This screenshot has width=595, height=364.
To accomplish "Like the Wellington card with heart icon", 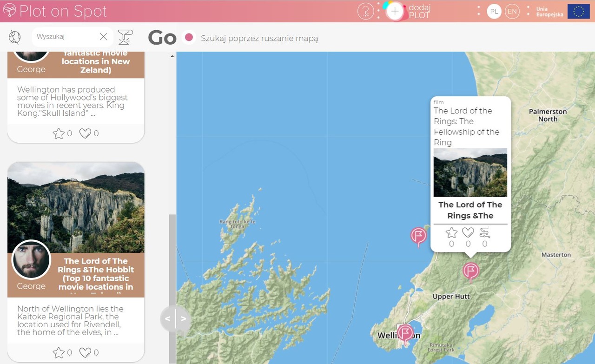I will click(85, 134).
